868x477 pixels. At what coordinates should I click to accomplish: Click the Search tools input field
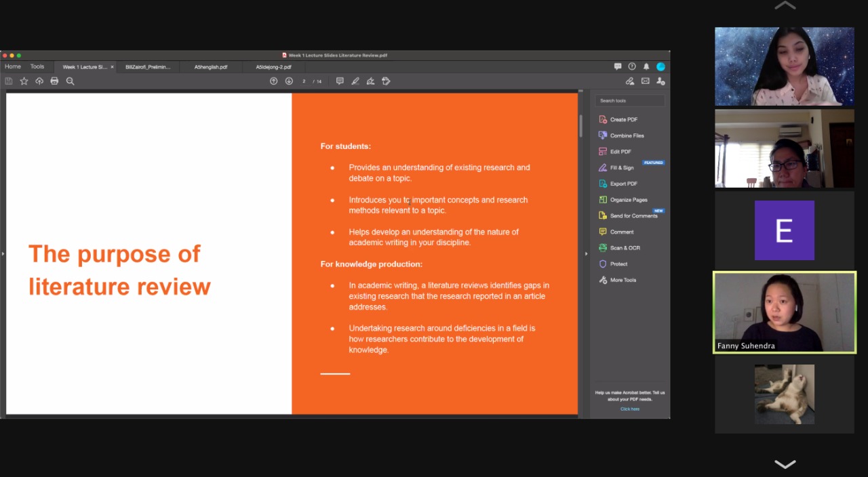pos(630,100)
